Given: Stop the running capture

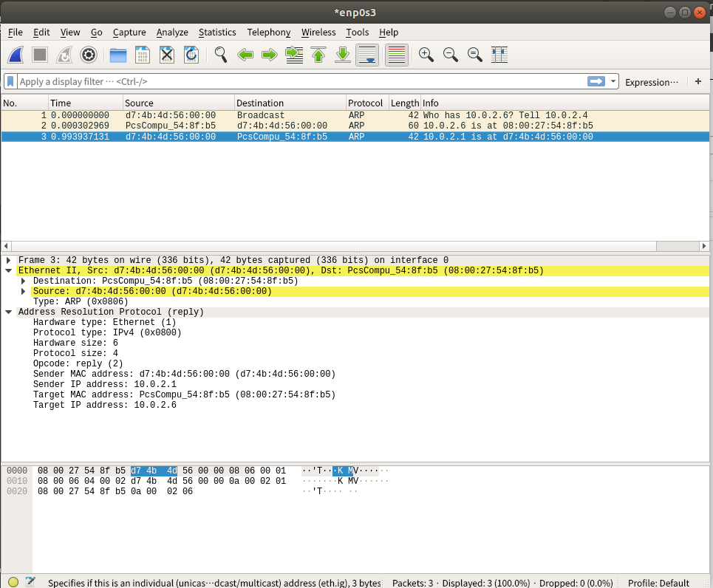Looking at the screenshot, I should [38, 55].
